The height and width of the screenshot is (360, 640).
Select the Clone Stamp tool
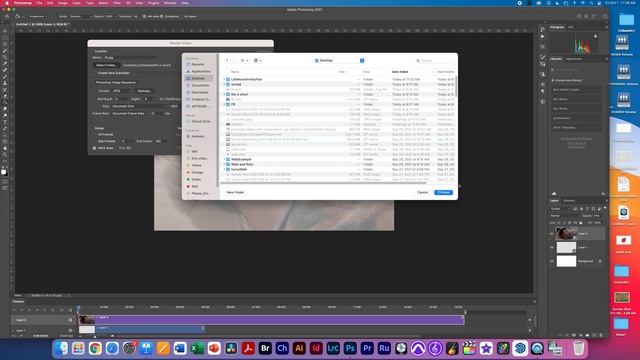pos(5,83)
